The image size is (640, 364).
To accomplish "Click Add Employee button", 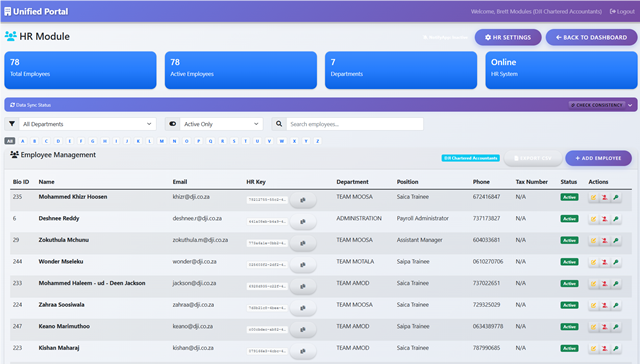I will click(x=598, y=158).
